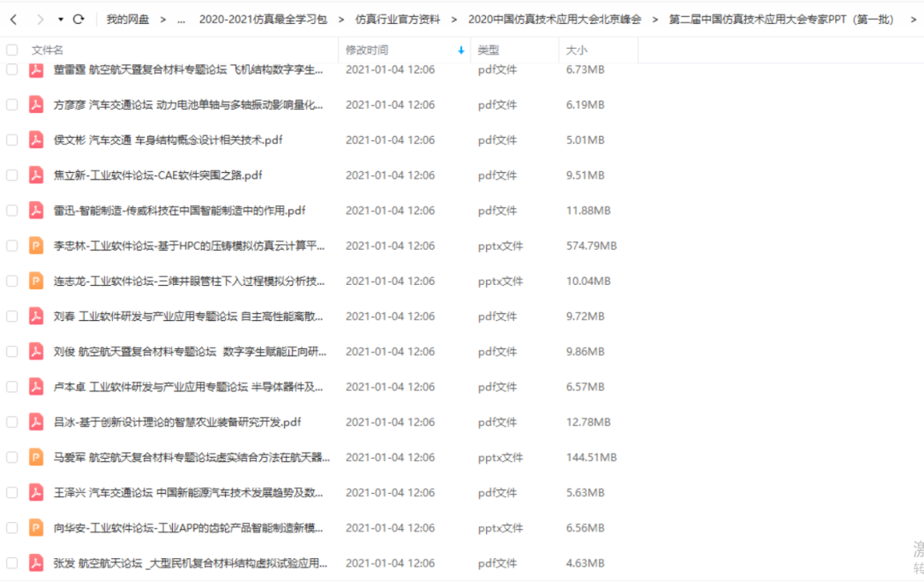Open 焦立新-工业软件论坛-CAE软件突围之路.pdf
Viewport: 924px width, 582px height.
[x=158, y=175]
